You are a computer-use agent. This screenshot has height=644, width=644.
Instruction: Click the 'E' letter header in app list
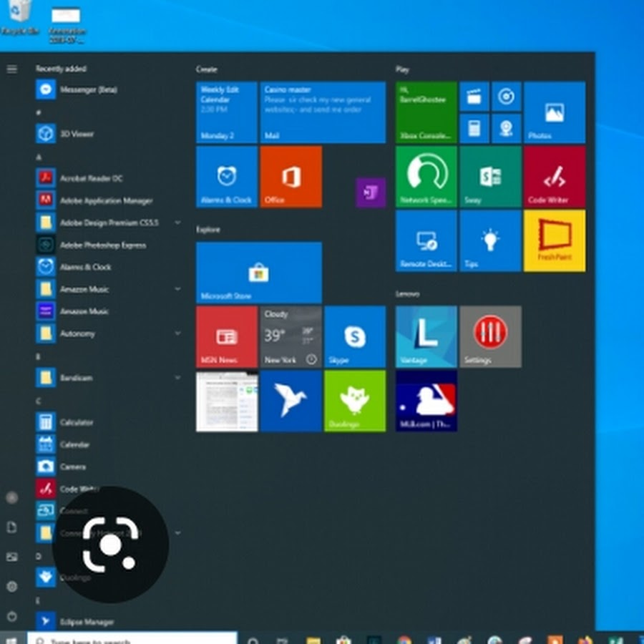tap(38, 600)
